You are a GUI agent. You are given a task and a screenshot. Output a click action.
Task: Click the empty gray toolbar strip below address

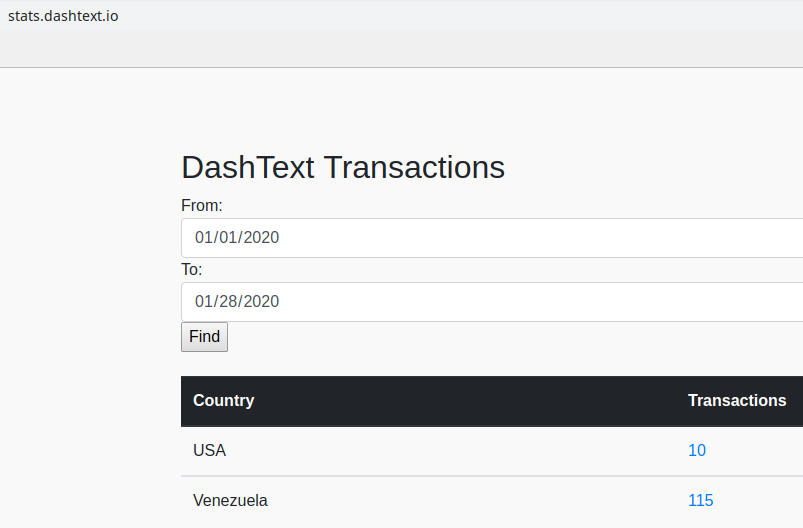(x=402, y=49)
